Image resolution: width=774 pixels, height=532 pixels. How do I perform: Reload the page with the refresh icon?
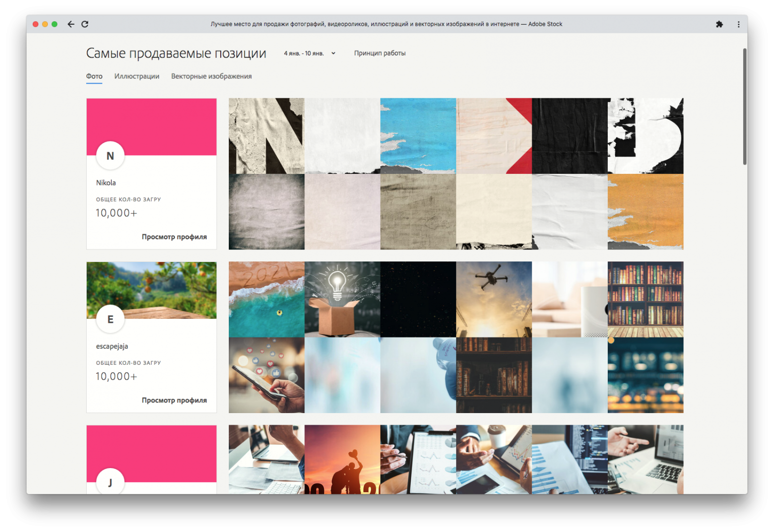point(85,24)
